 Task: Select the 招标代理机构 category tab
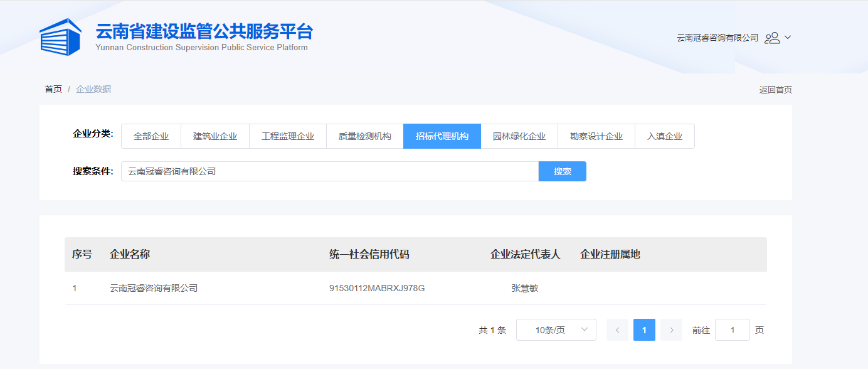[442, 136]
